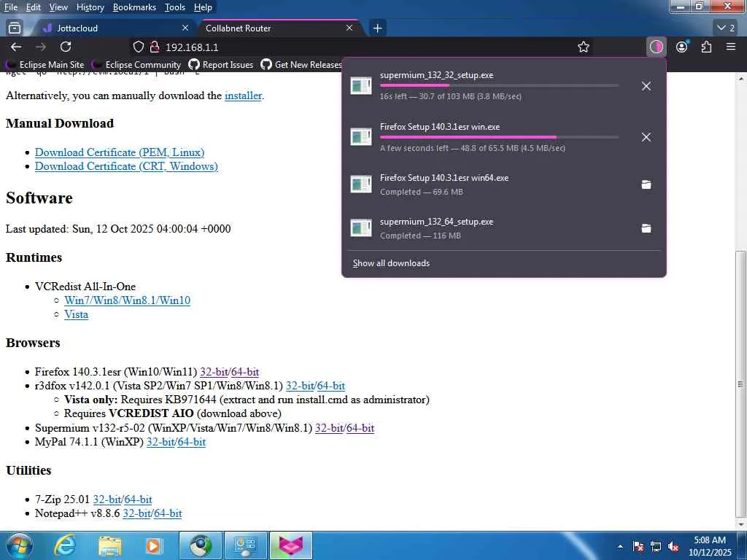This screenshot has width=747, height=560.
Task: Open the View menu
Action: 58,7
